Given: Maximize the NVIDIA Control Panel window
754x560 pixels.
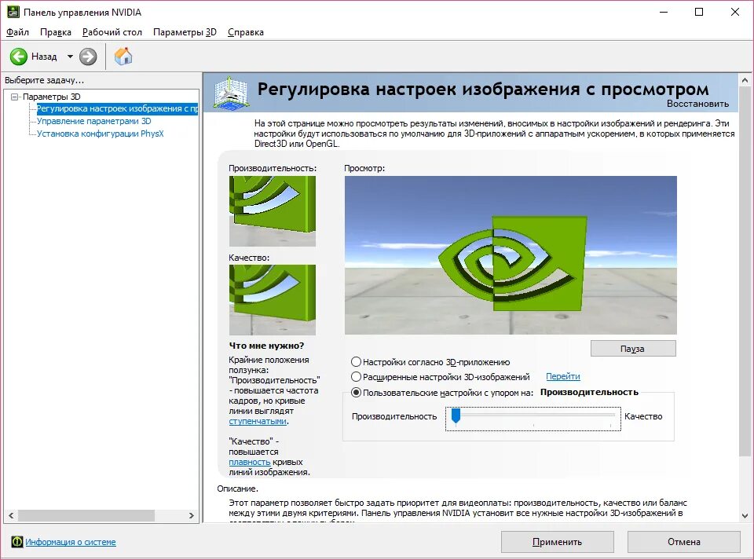Looking at the screenshot, I should point(699,12).
